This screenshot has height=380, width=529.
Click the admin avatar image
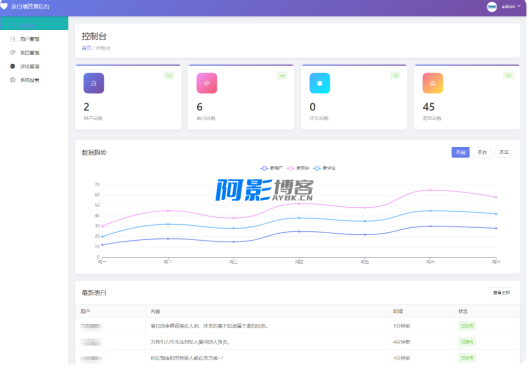pyautogui.click(x=492, y=6)
